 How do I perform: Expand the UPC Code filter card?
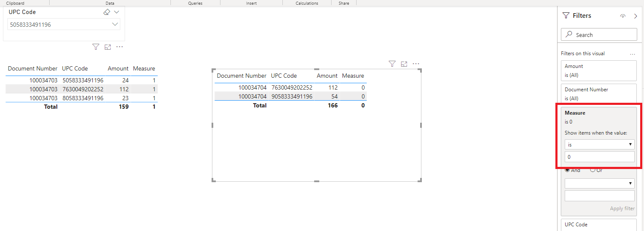tap(599, 225)
